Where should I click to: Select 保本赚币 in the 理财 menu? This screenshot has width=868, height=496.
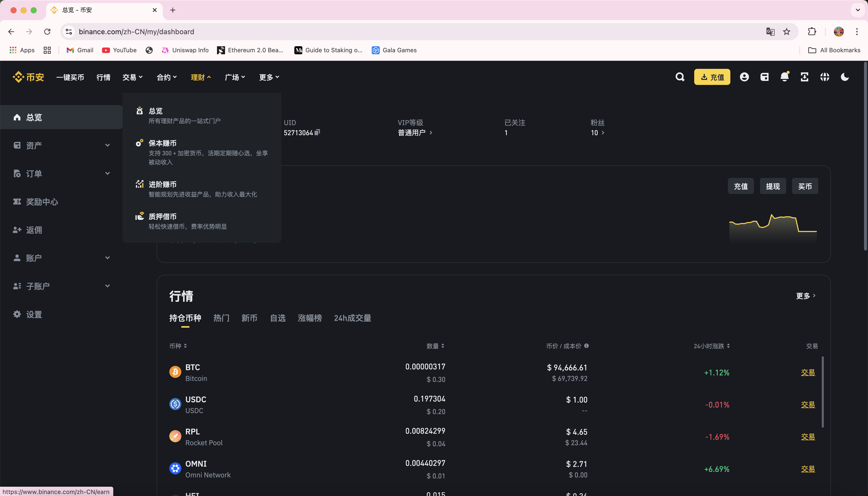tap(202, 152)
